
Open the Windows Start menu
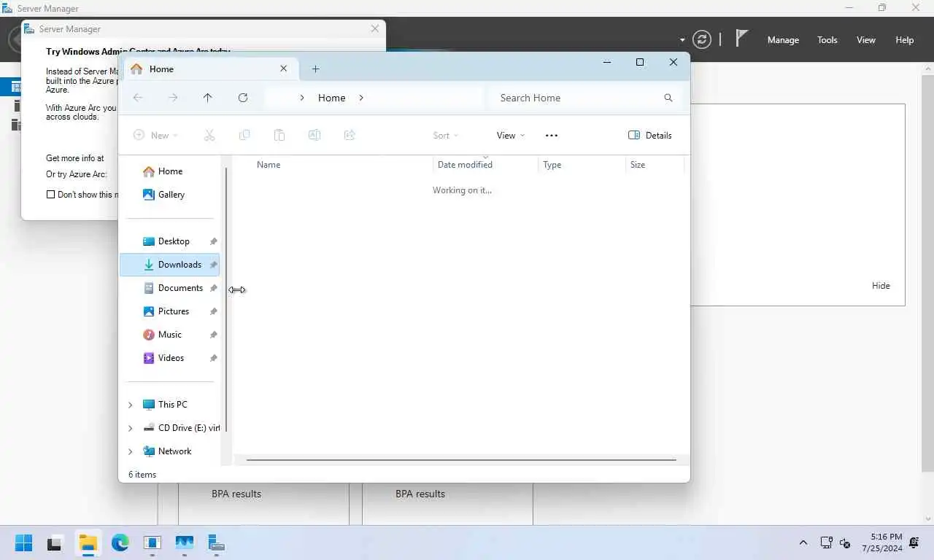click(x=23, y=542)
